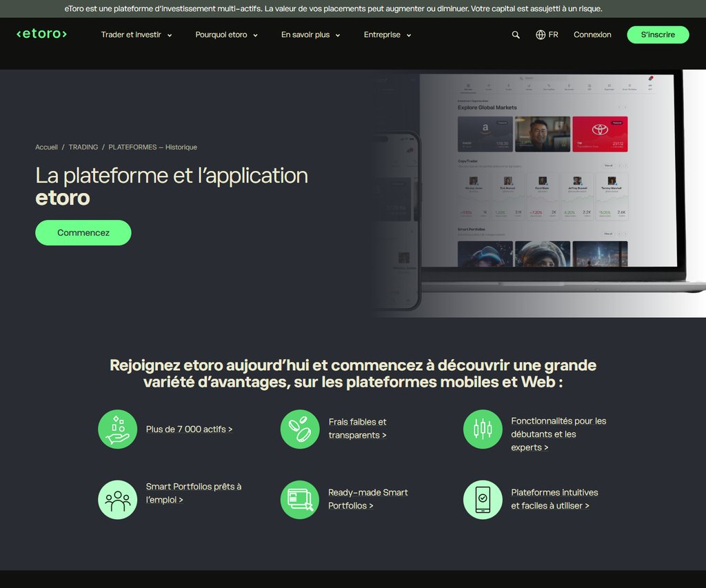Click the ready-made portfolios screen icon
This screenshot has height=588, width=706.
300,500
